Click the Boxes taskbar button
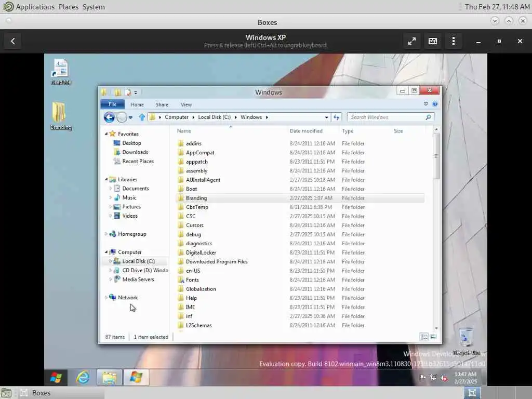 tap(61, 393)
